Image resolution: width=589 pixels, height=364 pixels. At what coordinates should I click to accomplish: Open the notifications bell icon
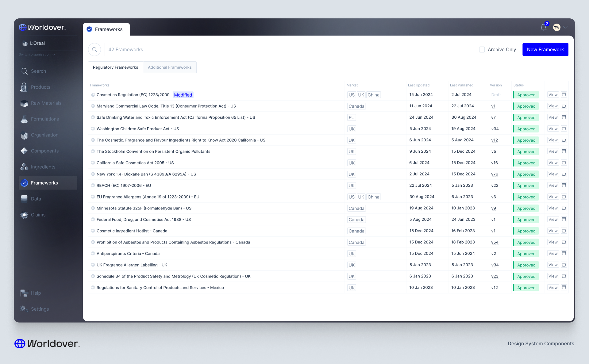[543, 28]
